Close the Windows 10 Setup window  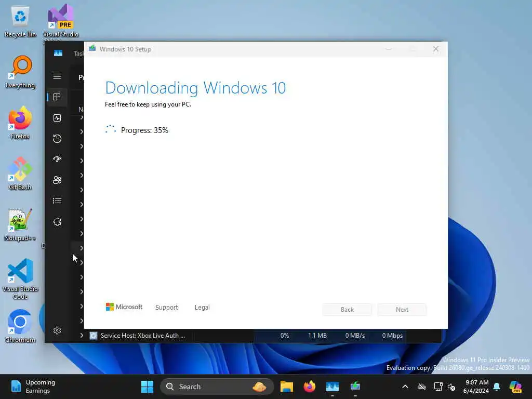tap(436, 49)
